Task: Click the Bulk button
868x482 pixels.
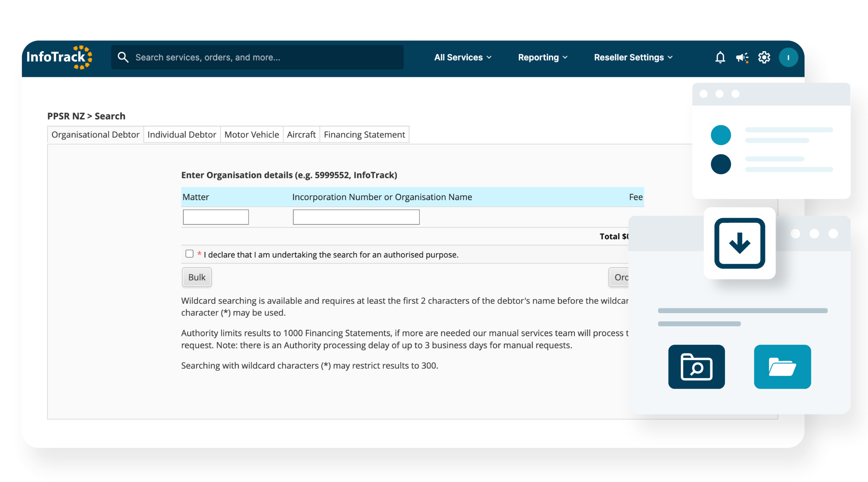Action: (x=197, y=277)
